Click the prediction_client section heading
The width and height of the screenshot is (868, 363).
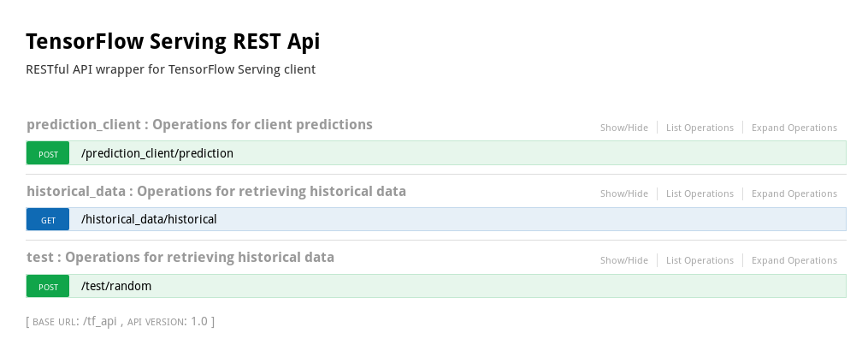(199, 124)
